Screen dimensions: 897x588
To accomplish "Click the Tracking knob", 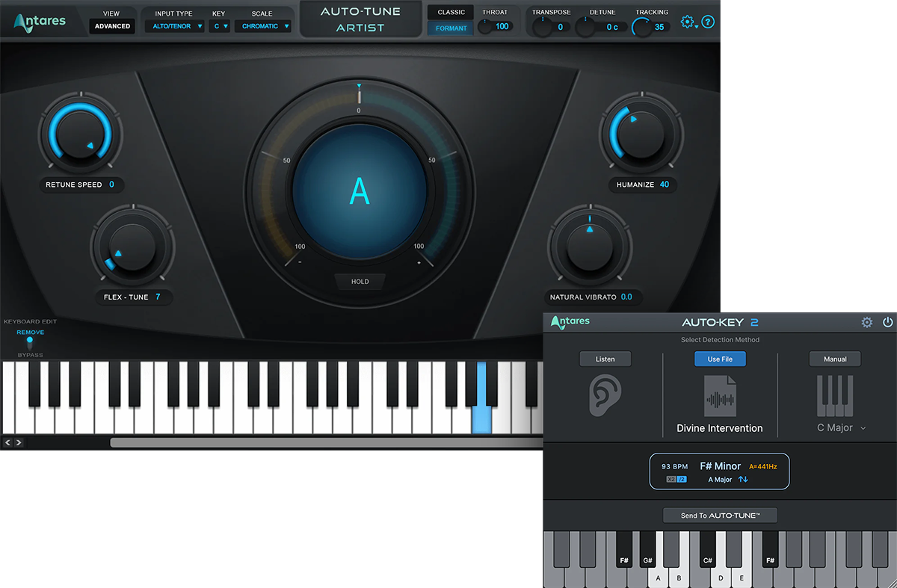I will (x=642, y=27).
